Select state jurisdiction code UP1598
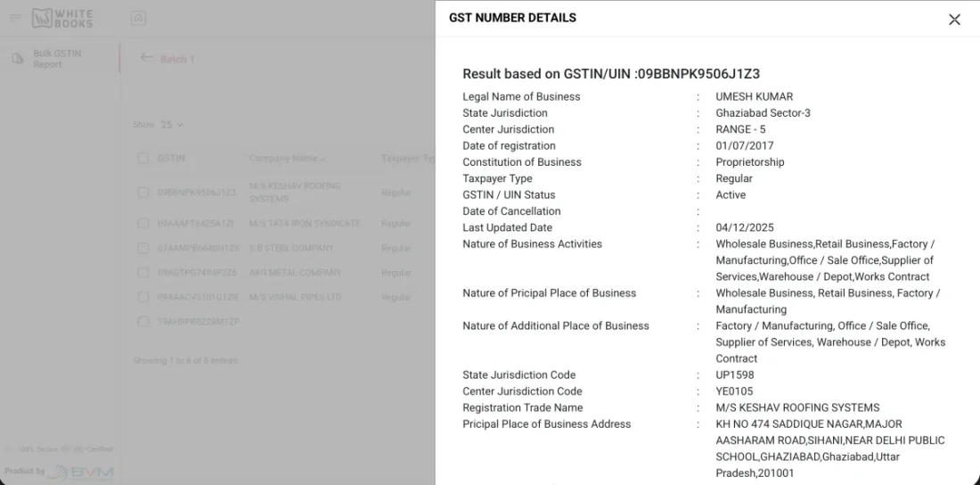This screenshot has width=980, height=485. (735, 374)
